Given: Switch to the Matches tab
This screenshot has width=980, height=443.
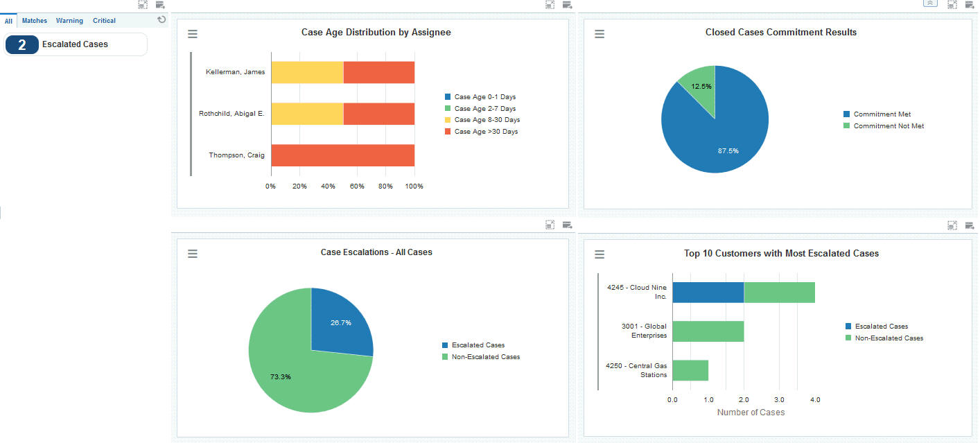Looking at the screenshot, I should coord(35,21).
